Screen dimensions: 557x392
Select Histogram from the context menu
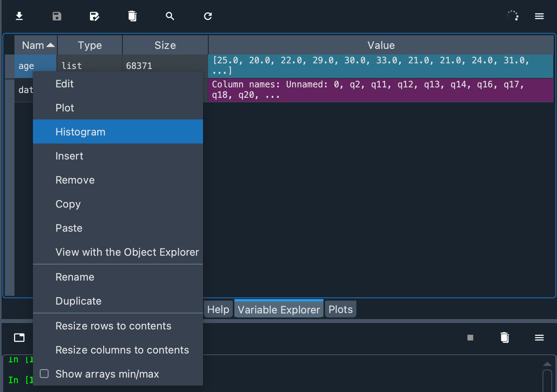[80, 131]
